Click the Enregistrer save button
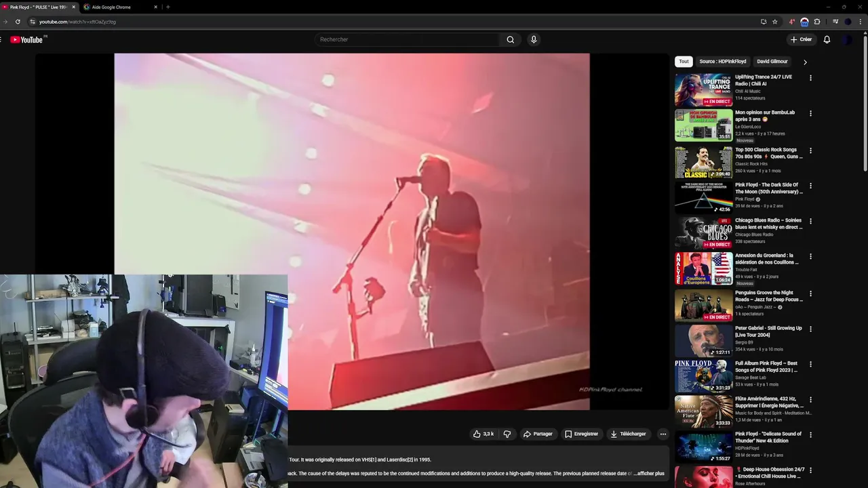Image resolution: width=868 pixels, height=488 pixels. pos(581,434)
